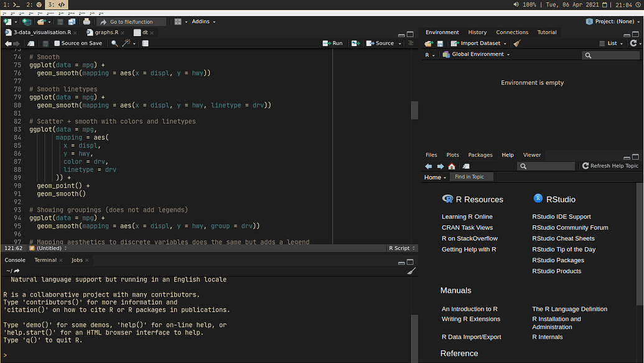This screenshot has height=363, width=644.
Task: Change the environment view using List dropdown
Action: pos(611,43)
